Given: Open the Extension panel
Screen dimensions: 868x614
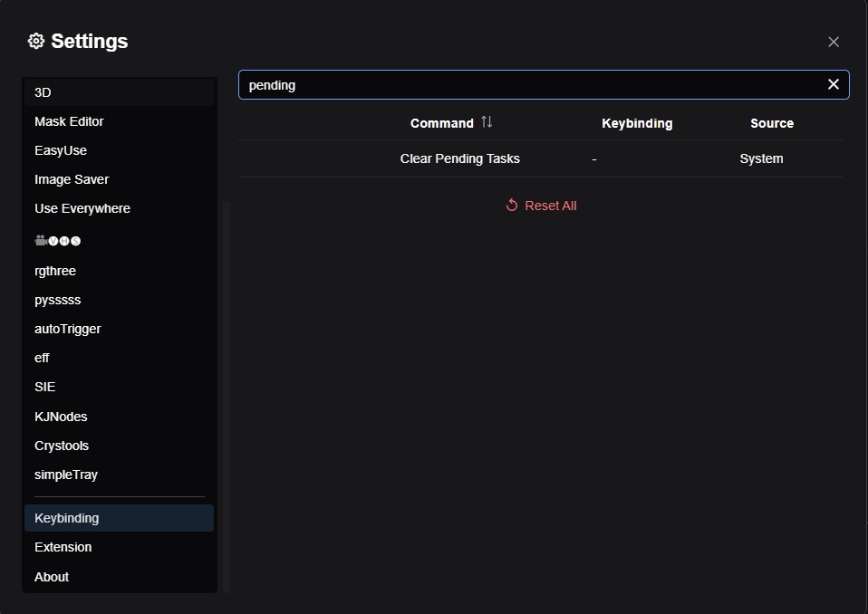Looking at the screenshot, I should tap(119, 547).
